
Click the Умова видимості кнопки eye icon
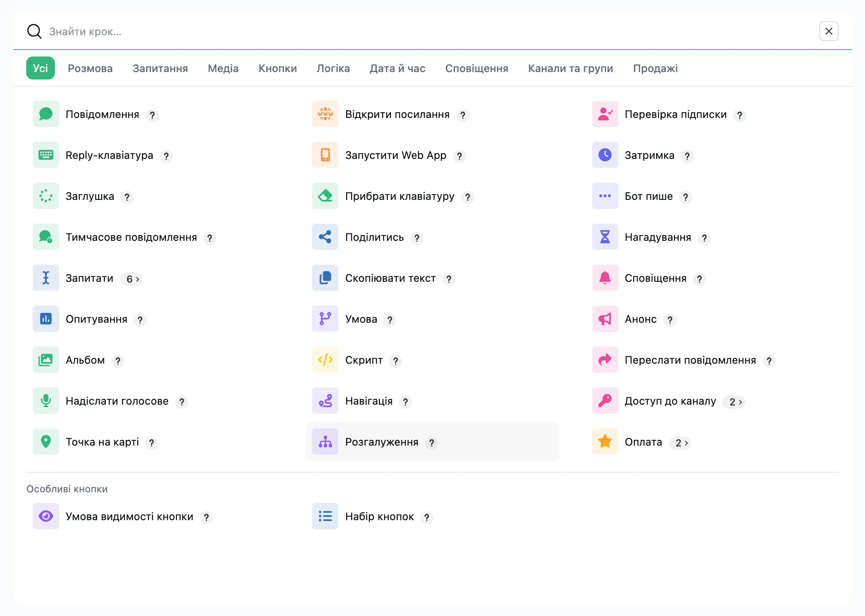(46, 516)
